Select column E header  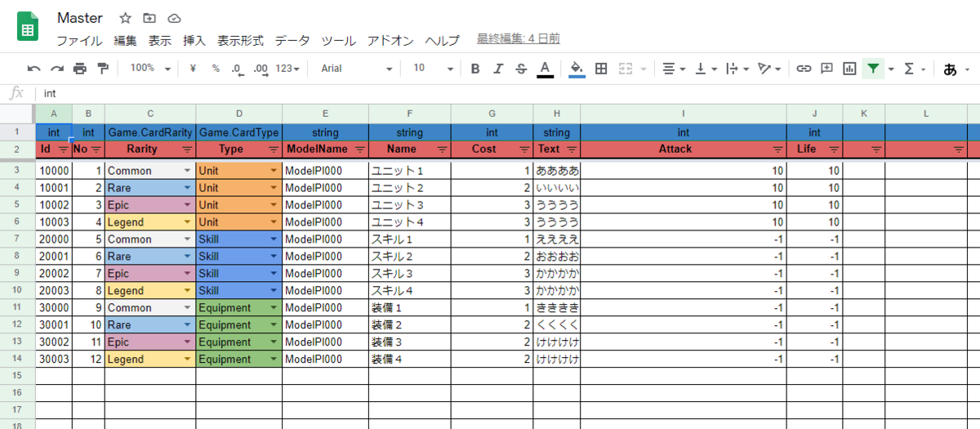[x=325, y=114]
